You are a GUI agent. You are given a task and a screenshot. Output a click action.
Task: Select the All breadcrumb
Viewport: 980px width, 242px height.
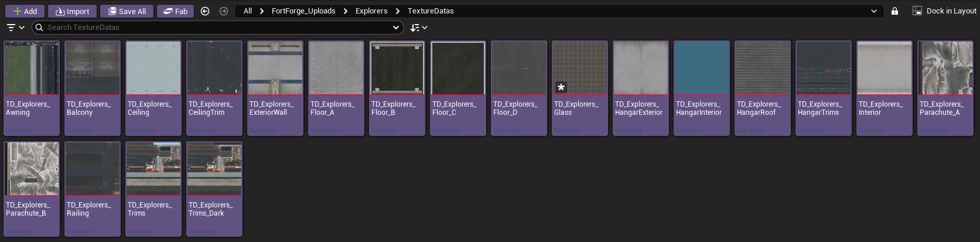[248, 11]
